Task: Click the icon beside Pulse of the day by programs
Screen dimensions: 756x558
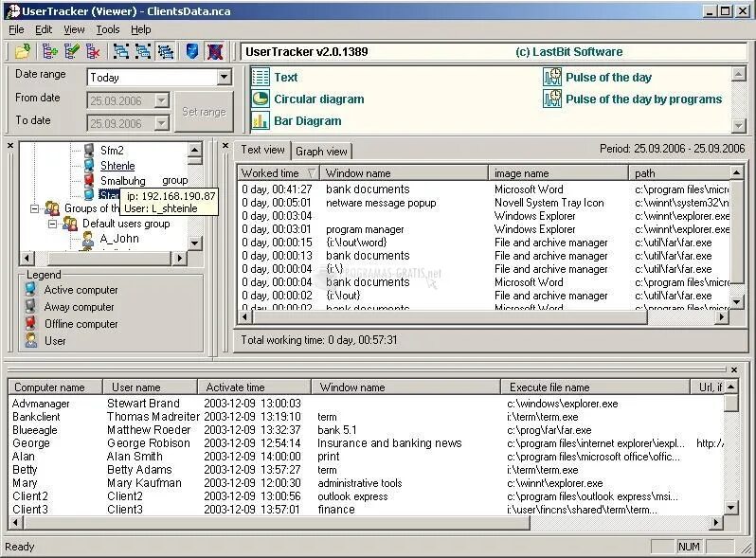Action: click(x=552, y=99)
